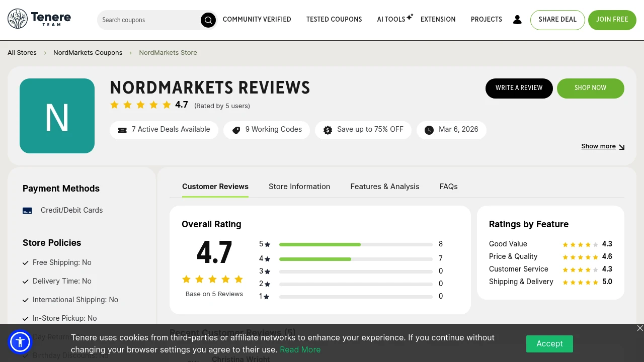Click the Ratings by Feature heading
644x362 pixels.
(529, 224)
